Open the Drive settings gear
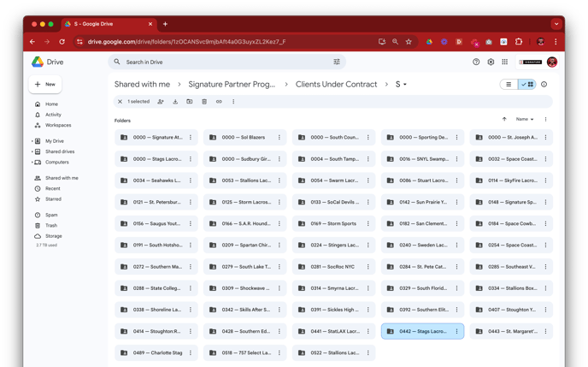Viewport: 588px width, 367px height. tap(491, 62)
